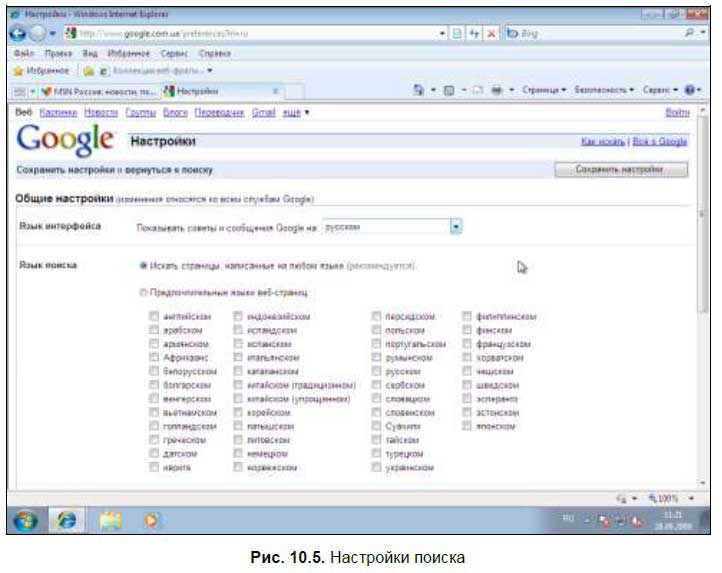Select the any-language search radio button
Viewport: 722px width, 573px height.
(x=143, y=266)
